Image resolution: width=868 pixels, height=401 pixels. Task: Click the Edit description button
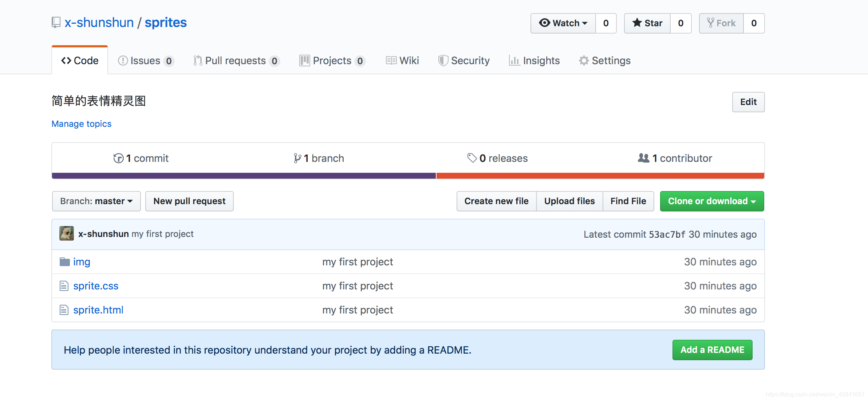(x=748, y=102)
